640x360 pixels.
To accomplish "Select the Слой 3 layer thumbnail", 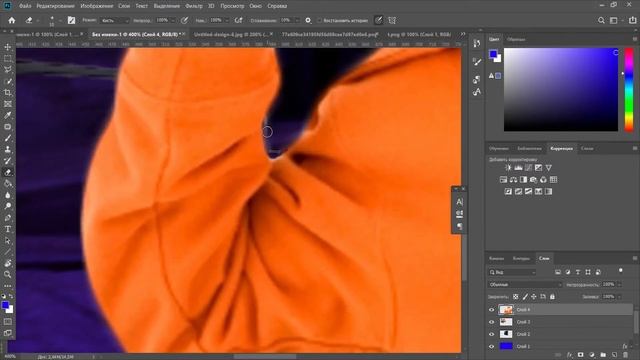I will click(x=506, y=322).
